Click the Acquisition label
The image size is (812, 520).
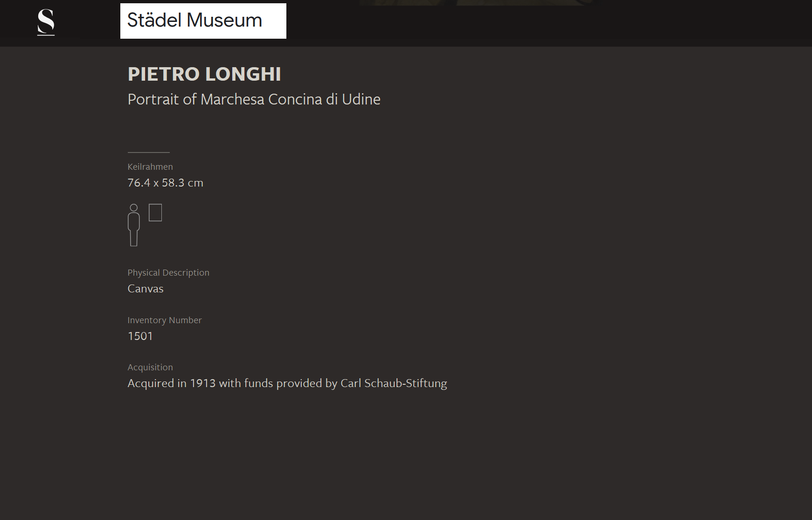(x=150, y=367)
